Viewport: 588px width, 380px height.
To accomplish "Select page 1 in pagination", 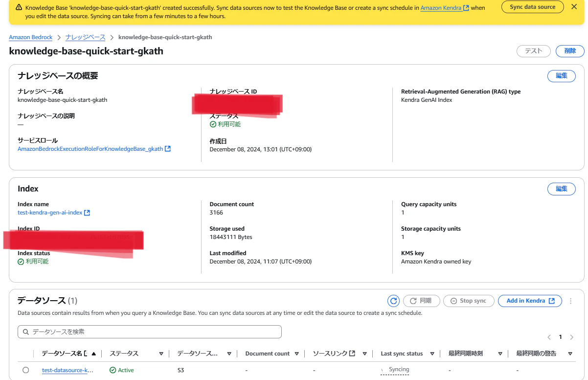I will (x=561, y=337).
